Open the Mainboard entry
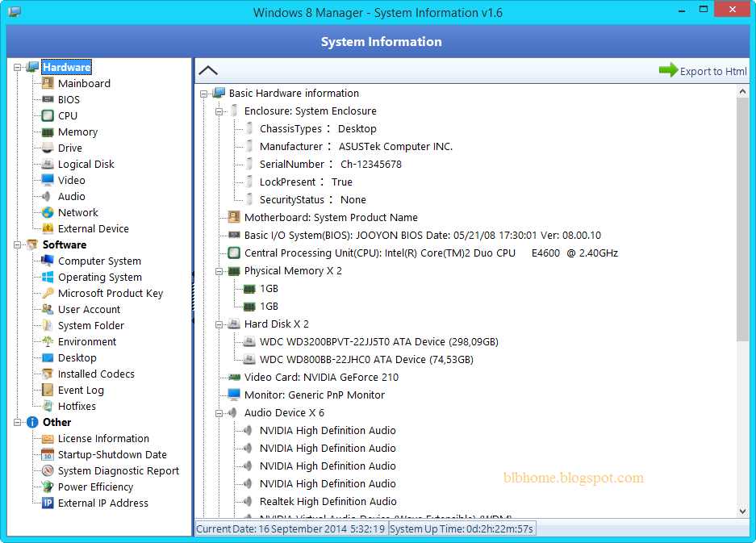The width and height of the screenshot is (756, 543). pyautogui.click(x=84, y=83)
